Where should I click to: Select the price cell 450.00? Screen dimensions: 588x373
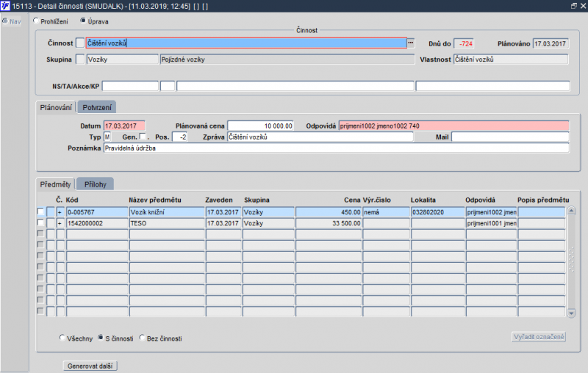click(x=329, y=212)
